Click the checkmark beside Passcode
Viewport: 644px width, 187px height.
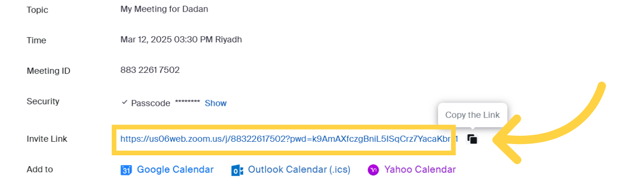coord(124,103)
